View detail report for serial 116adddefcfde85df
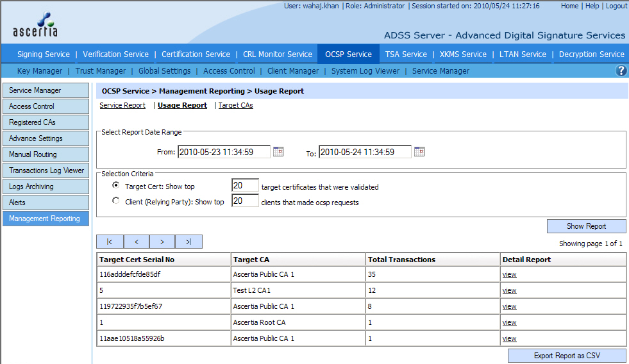The width and height of the screenshot is (629, 364). click(509, 274)
